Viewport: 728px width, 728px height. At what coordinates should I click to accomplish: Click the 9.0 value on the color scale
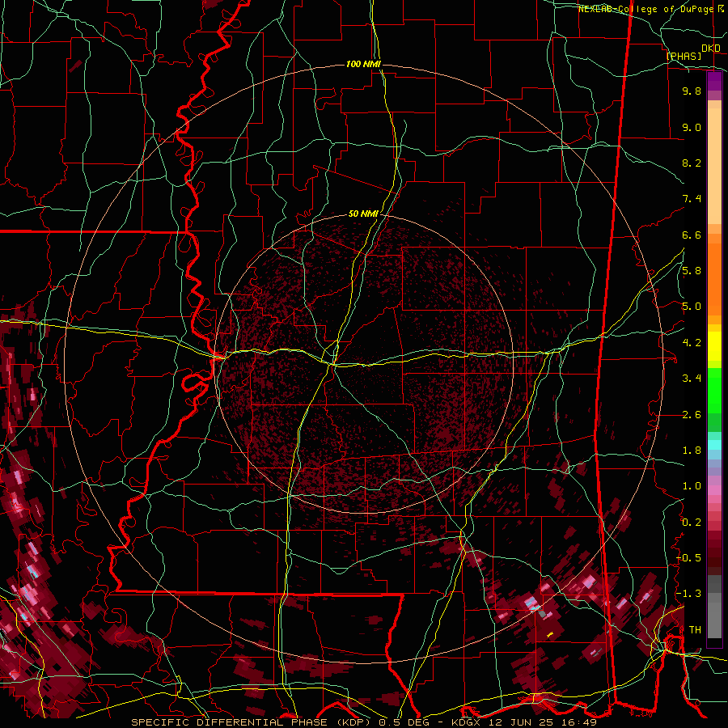[692, 127]
